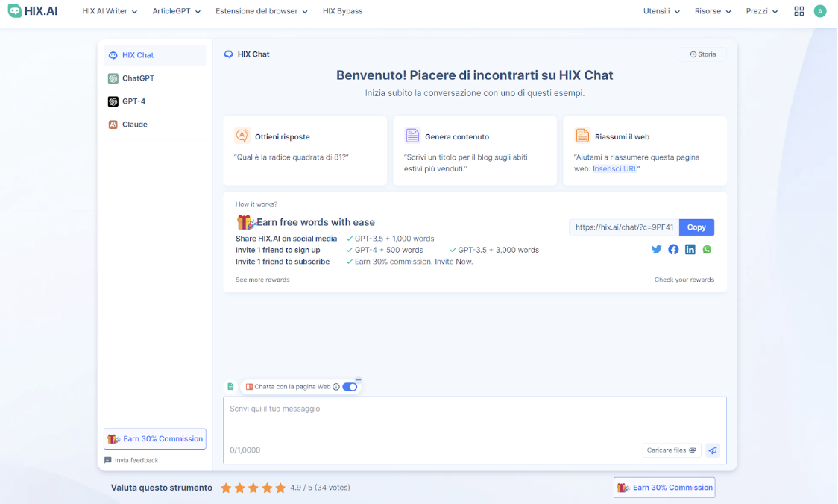This screenshot has height=504, width=838.
Task: Expand ArticleGPT menu
Action: (177, 11)
